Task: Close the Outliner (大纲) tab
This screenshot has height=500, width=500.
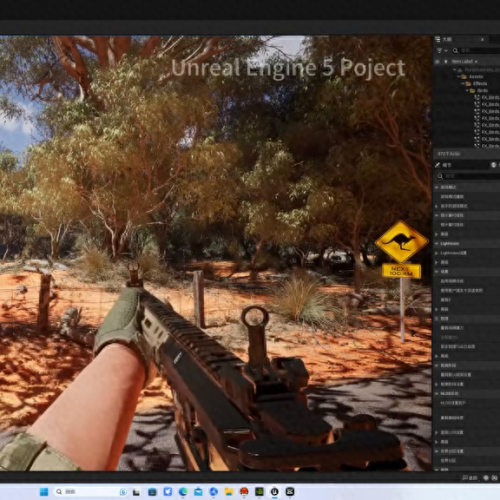Action: 482,39
